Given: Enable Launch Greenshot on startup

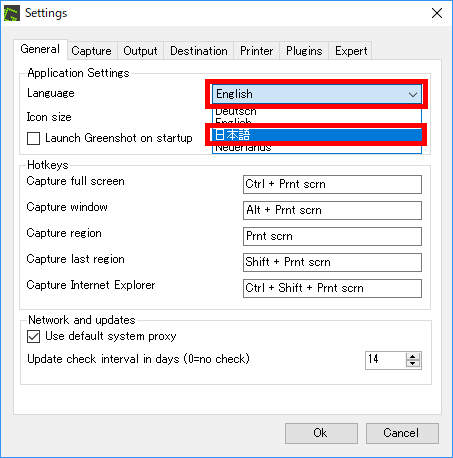Looking at the screenshot, I should pyautogui.click(x=33, y=138).
